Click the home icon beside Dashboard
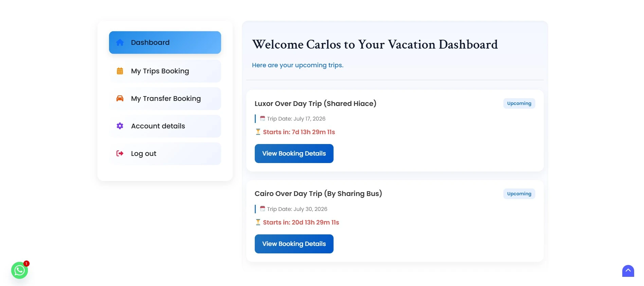 [x=120, y=42]
